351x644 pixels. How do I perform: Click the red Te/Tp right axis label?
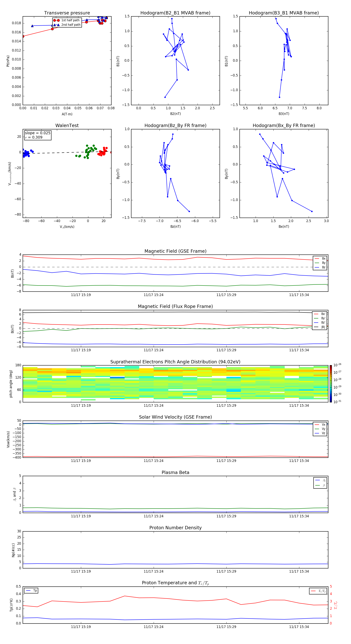[x=336, y=605]
